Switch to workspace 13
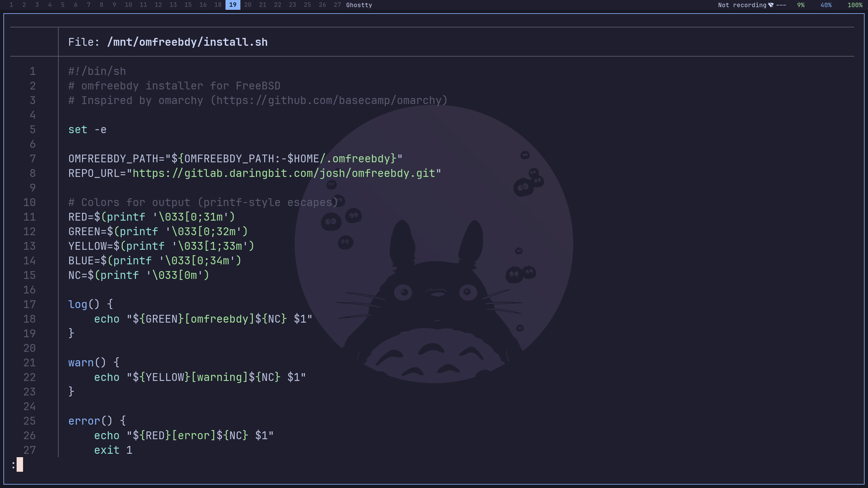The image size is (868, 488). pos(173,5)
